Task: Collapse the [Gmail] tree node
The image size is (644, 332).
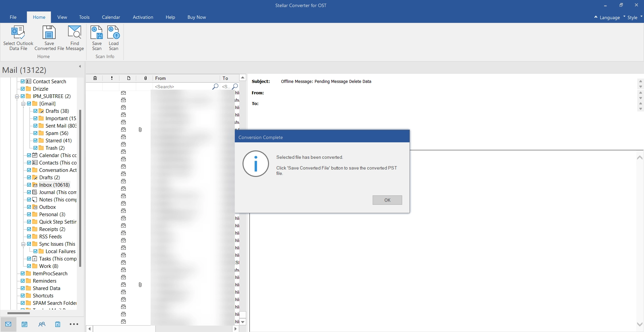Action: [23, 104]
